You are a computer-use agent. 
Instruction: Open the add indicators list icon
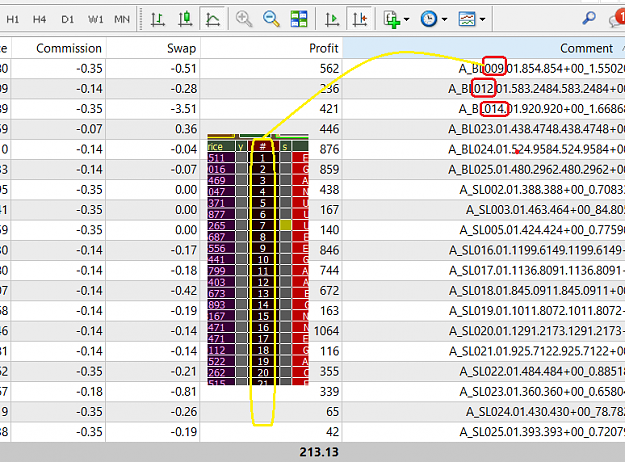392,19
